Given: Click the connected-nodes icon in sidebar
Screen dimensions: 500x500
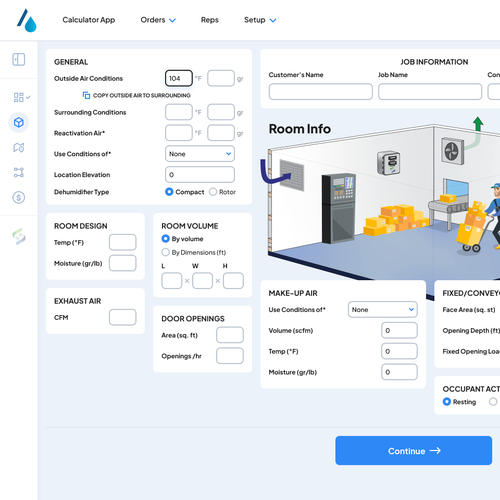Looking at the screenshot, I should click(x=19, y=172).
